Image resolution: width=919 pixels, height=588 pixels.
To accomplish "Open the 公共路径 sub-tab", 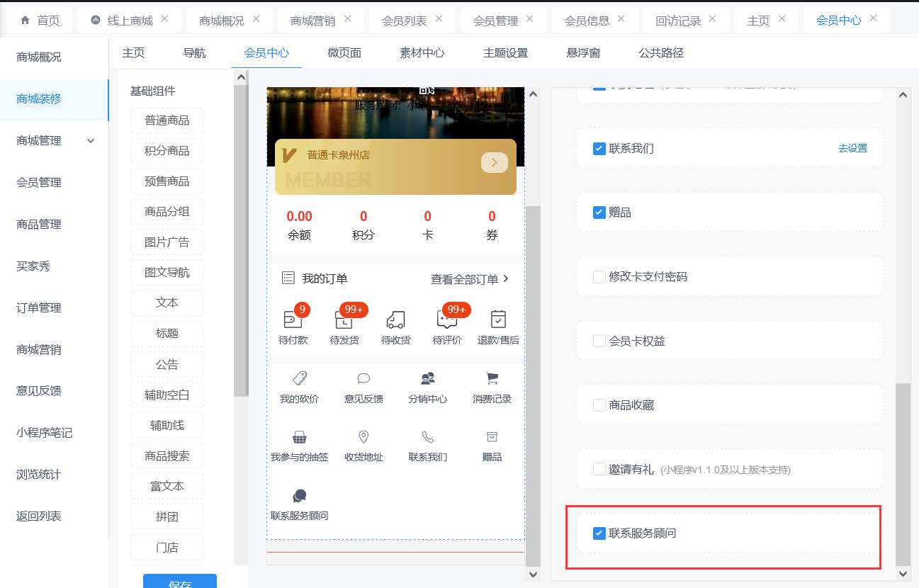I will pos(661,53).
